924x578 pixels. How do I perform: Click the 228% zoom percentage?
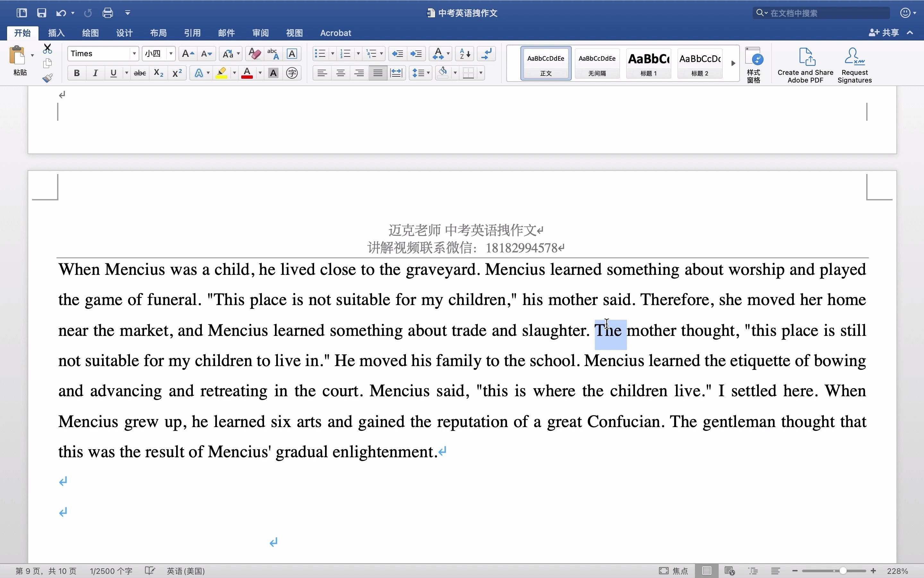897,571
